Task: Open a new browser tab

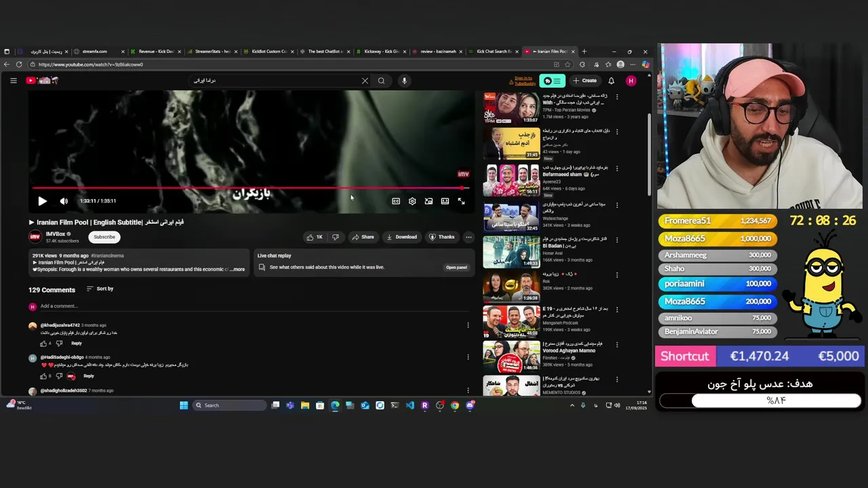Action: pos(584,52)
